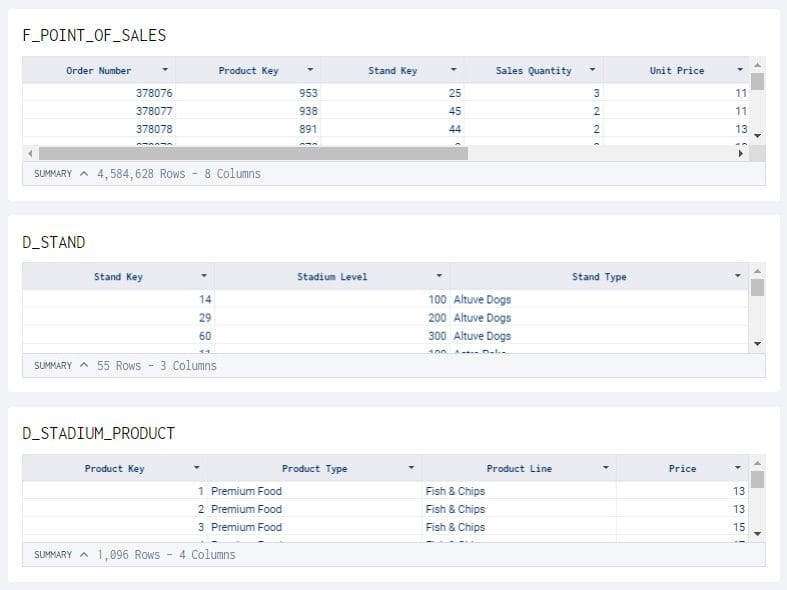Select order number cell 378078
The width and height of the screenshot is (787, 590).
(99, 129)
